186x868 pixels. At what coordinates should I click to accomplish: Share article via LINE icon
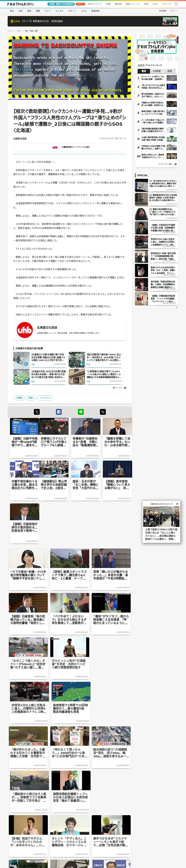coord(81,412)
